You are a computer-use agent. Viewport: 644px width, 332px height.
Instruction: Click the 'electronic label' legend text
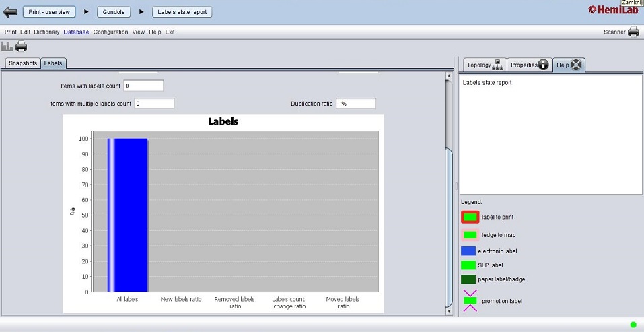(x=497, y=251)
